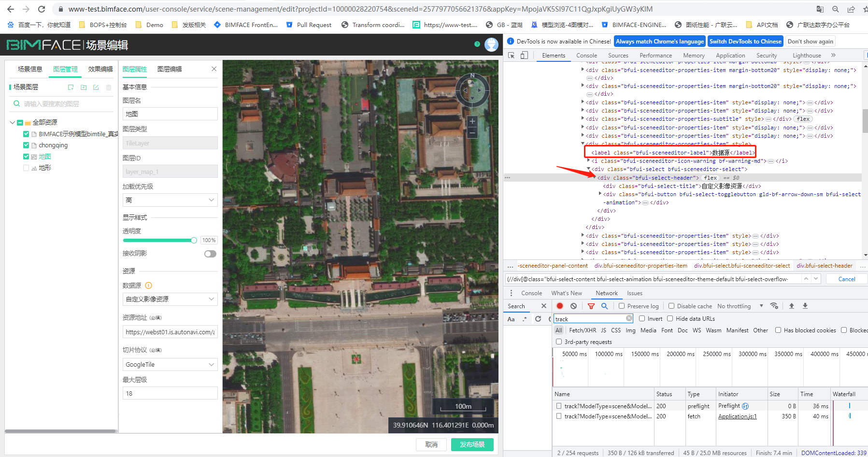
Task: Close the layer properties panel with the X
Action: [214, 69]
